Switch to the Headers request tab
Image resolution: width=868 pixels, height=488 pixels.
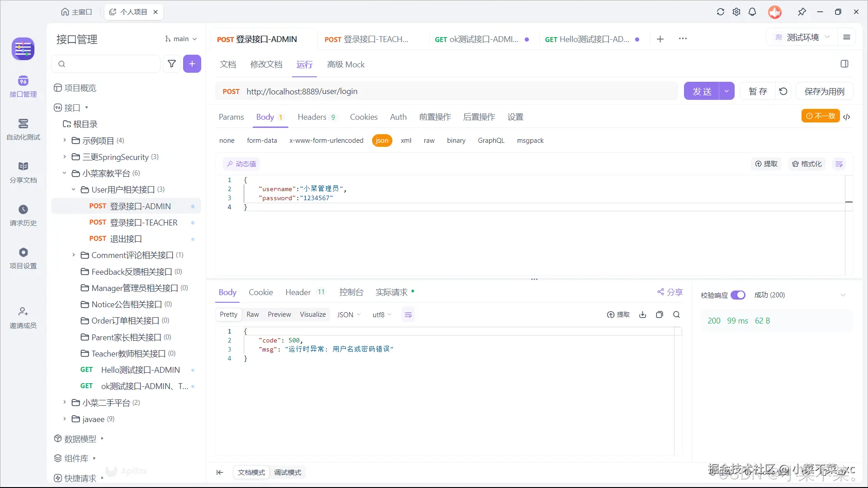312,117
